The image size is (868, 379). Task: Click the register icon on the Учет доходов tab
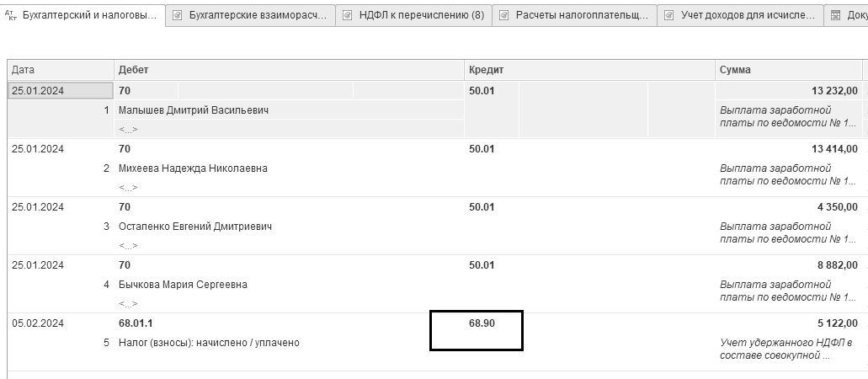pyautogui.click(x=668, y=15)
